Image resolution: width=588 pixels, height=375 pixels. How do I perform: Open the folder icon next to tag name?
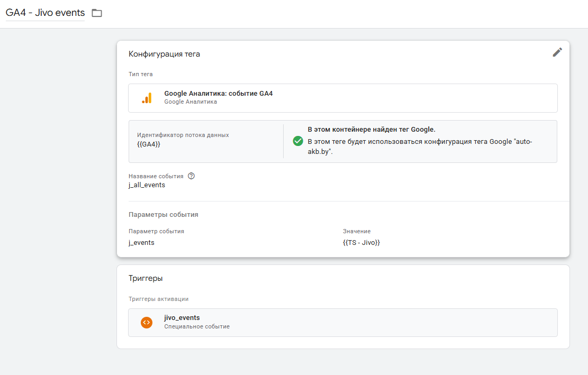[x=97, y=13]
